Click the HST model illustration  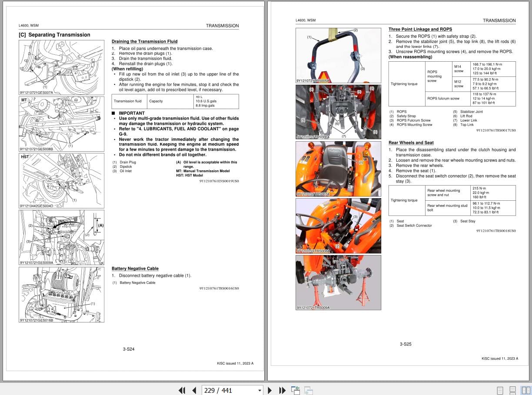(61, 180)
